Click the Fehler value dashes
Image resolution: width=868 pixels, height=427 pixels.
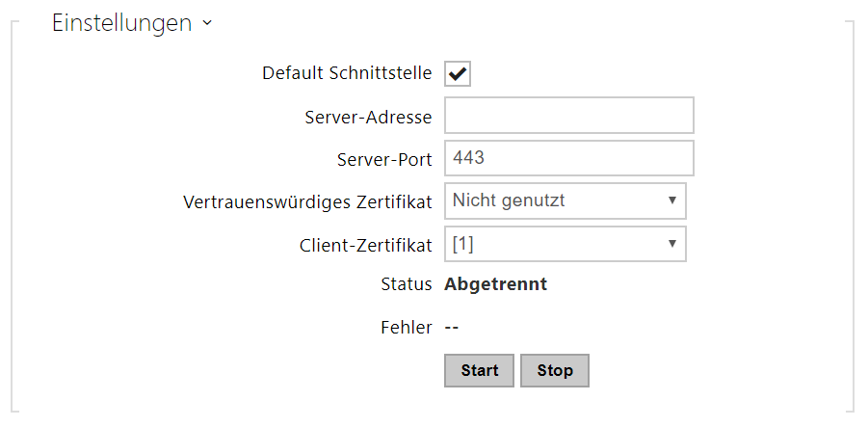(x=452, y=328)
